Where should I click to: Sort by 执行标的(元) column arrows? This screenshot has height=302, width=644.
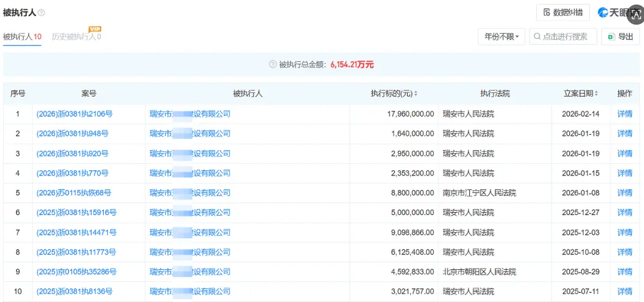(x=416, y=94)
